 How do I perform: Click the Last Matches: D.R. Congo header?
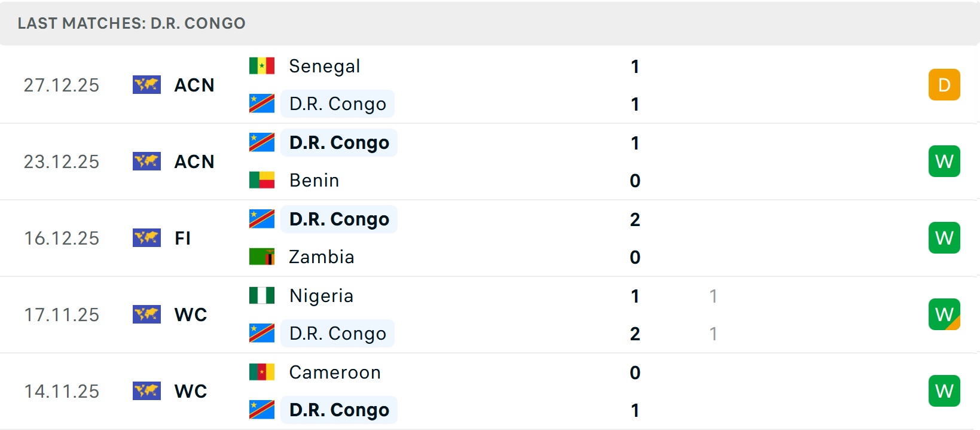[132, 23]
